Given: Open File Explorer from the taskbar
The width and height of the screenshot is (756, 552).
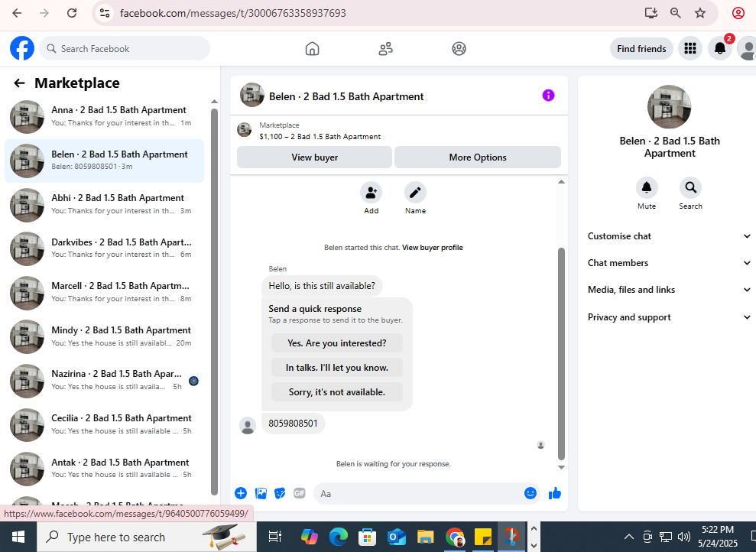Looking at the screenshot, I should [x=425, y=537].
